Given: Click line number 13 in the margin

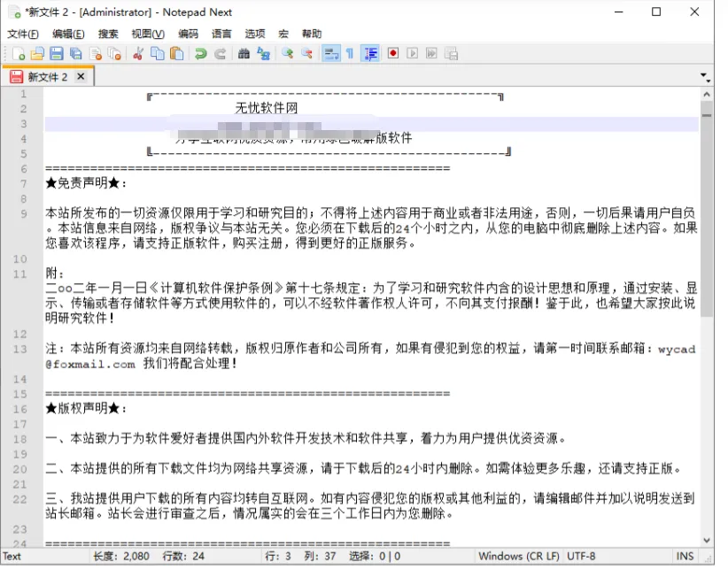Looking at the screenshot, I should 20,349.
